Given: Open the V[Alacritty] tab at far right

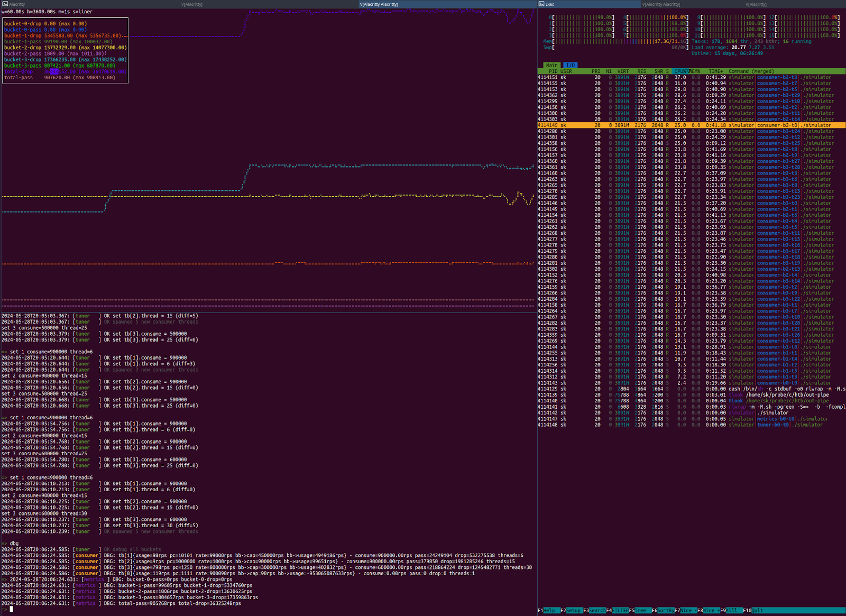Looking at the screenshot, I should (795, 4).
